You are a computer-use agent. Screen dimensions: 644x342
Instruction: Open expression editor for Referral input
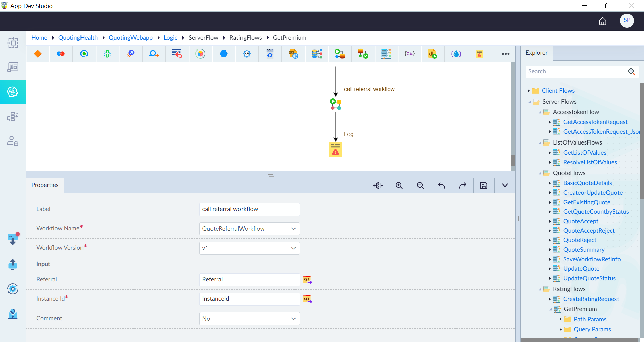click(307, 280)
